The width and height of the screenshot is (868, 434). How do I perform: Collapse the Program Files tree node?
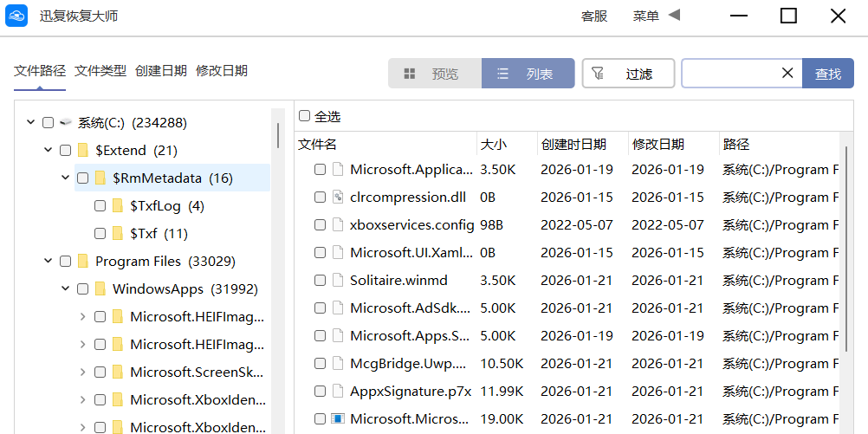tap(49, 262)
